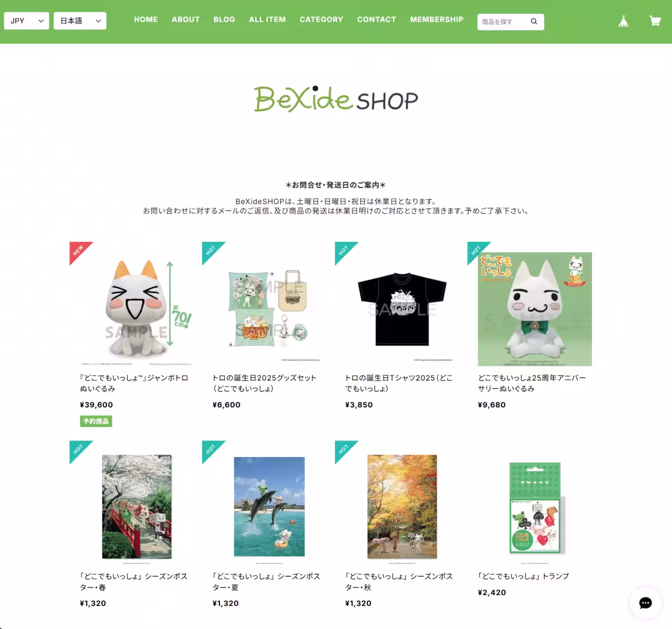Image resolution: width=672 pixels, height=629 pixels.
Task: Open トロの誕生日Tシャツ2025 product link
Action: pyautogui.click(x=399, y=383)
